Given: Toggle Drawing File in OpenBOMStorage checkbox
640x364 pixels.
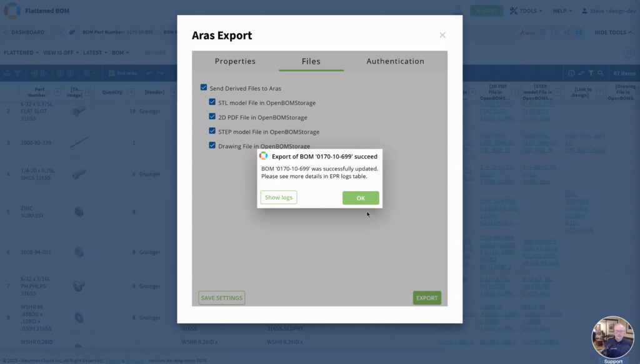Looking at the screenshot, I should [x=212, y=145].
